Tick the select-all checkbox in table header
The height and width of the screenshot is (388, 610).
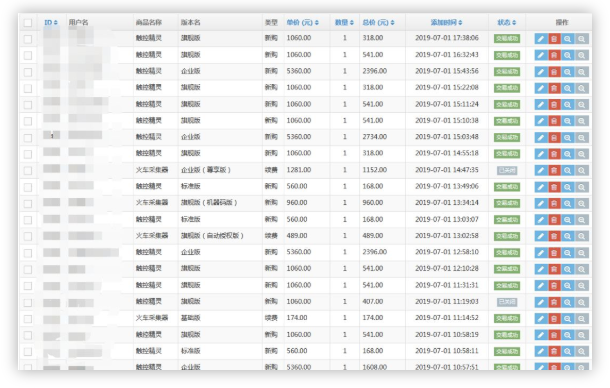pyautogui.click(x=28, y=23)
